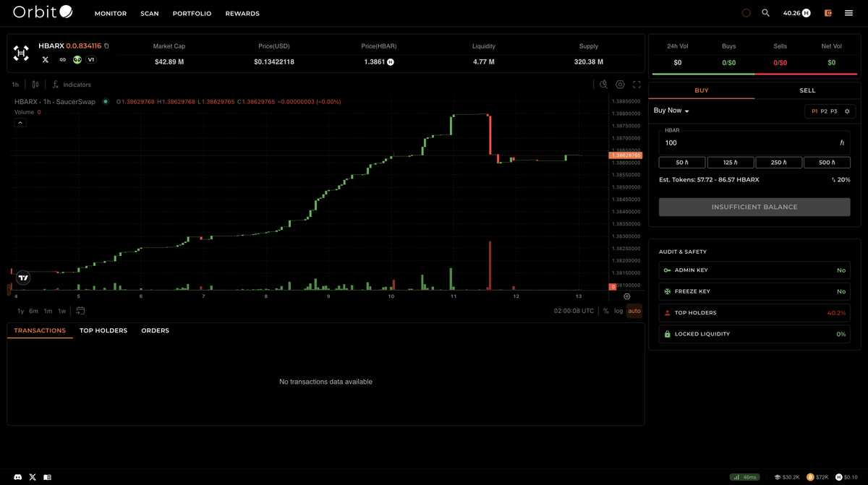
Task: Click the time axis settings gear
Action: click(627, 296)
